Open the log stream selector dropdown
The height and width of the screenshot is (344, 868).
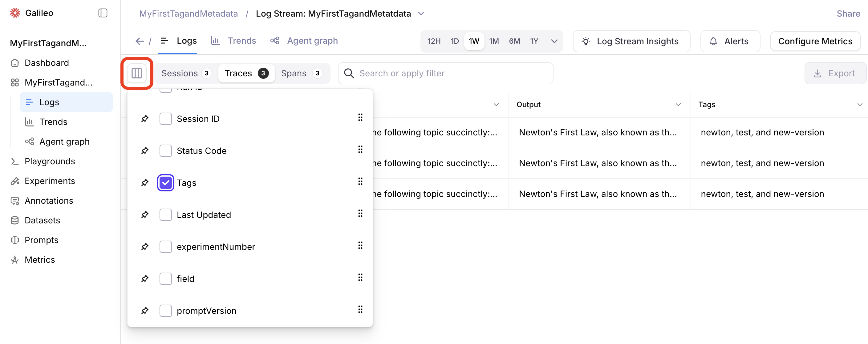(x=421, y=14)
